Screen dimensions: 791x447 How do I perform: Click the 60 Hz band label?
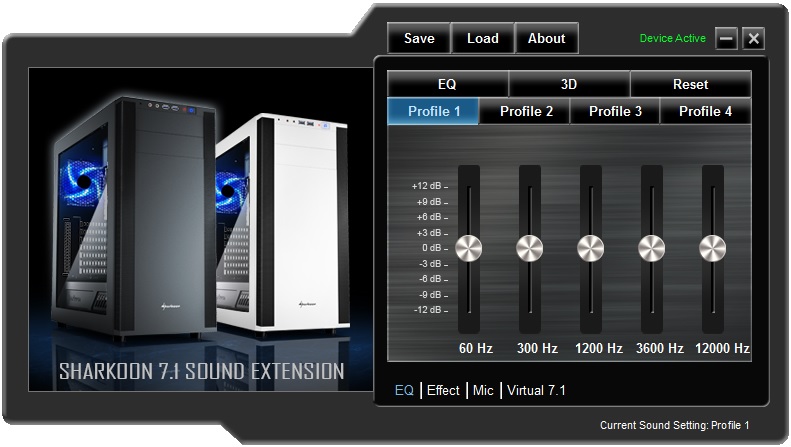[476, 348]
